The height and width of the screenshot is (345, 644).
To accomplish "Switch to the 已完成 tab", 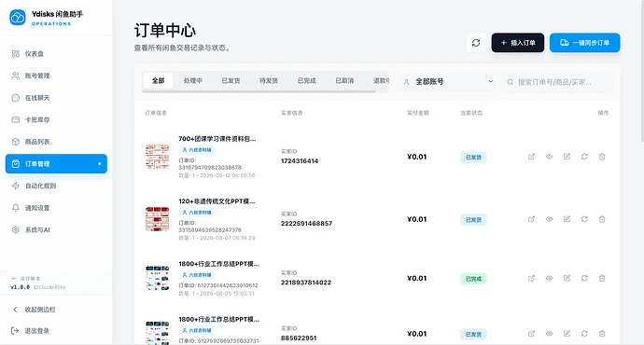I will (x=306, y=81).
